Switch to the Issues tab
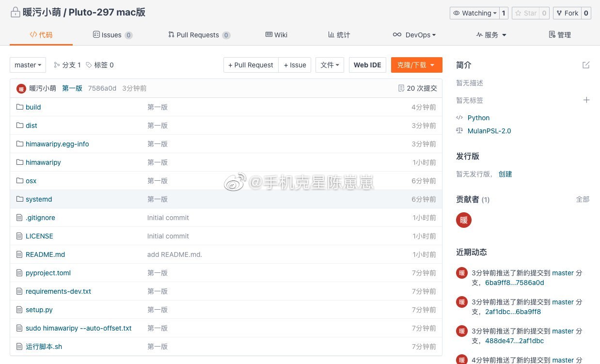Viewport: 600px width, 364px height. (x=112, y=35)
